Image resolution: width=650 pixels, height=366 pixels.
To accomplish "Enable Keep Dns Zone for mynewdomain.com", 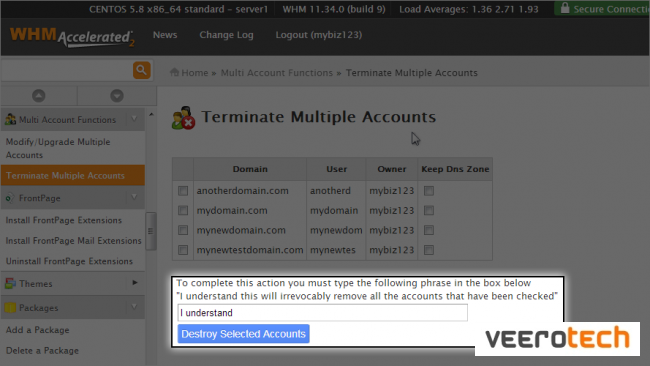I will click(429, 230).
